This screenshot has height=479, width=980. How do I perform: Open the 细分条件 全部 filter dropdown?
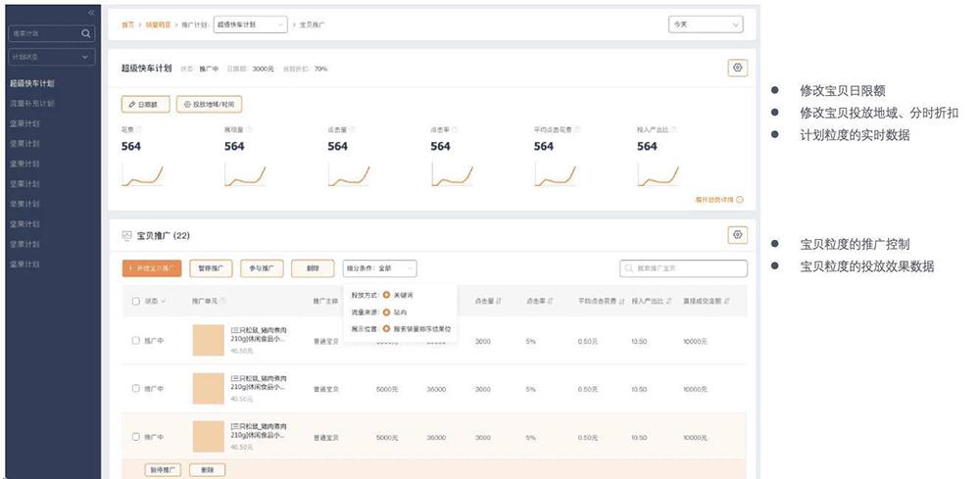[380, 267]
